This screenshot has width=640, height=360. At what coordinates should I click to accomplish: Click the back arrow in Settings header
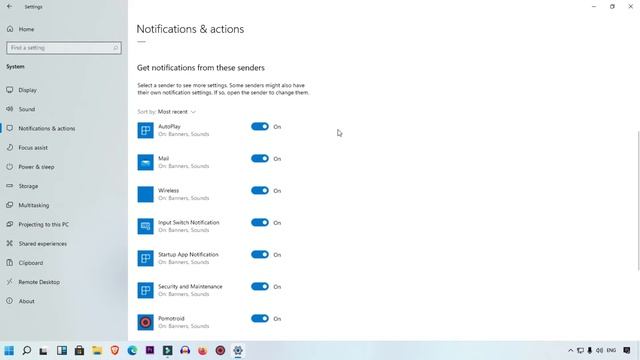point(9,7)
